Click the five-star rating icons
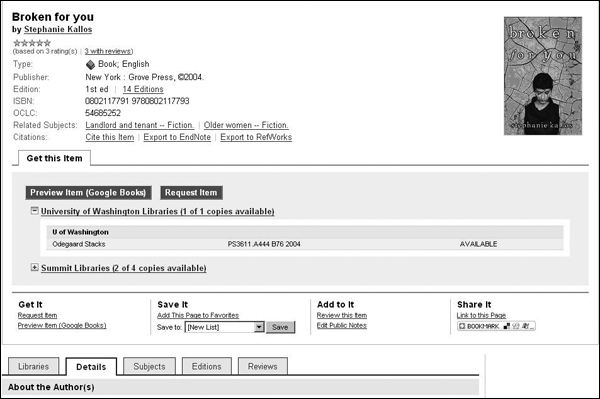 32,43
